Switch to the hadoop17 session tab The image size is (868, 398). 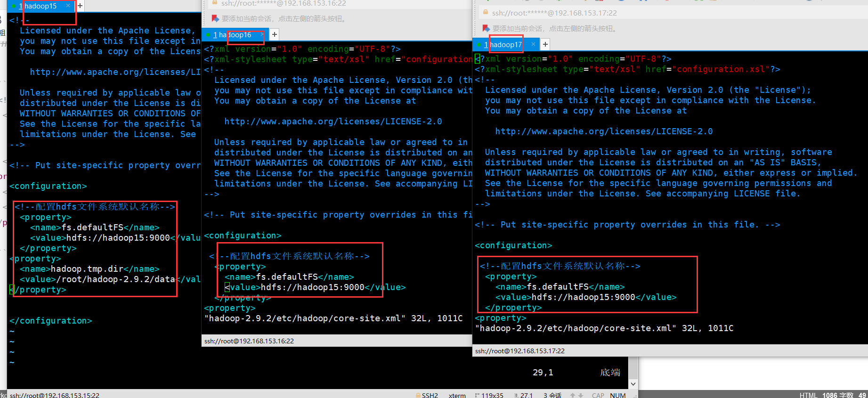pos(505,44)
